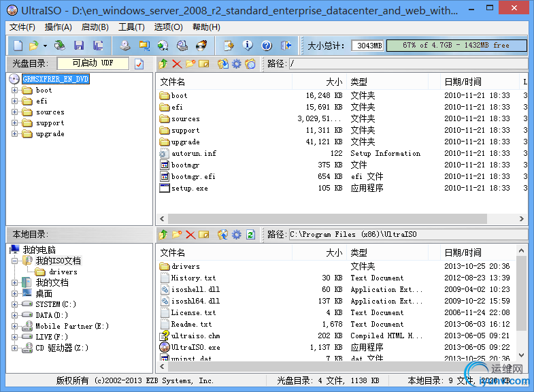Open the 启动(B) menu
Image resolution: width=534 pixels, height=392 pixels.
(95, 27)
